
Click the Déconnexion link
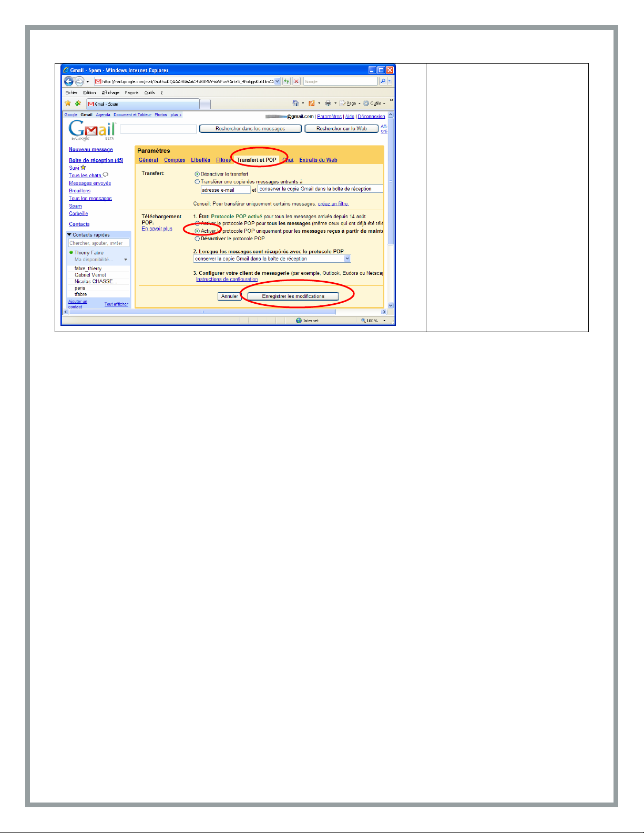coord(371,117)
